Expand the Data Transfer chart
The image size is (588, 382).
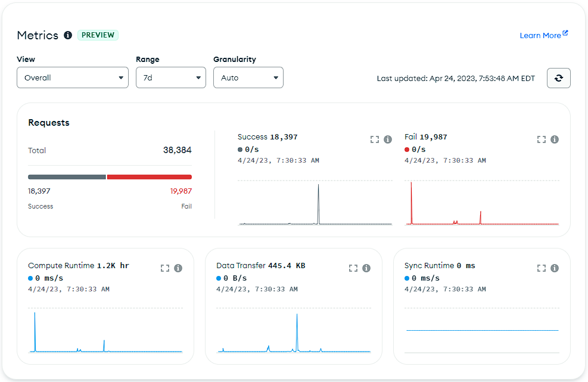[x=353, y=268]
